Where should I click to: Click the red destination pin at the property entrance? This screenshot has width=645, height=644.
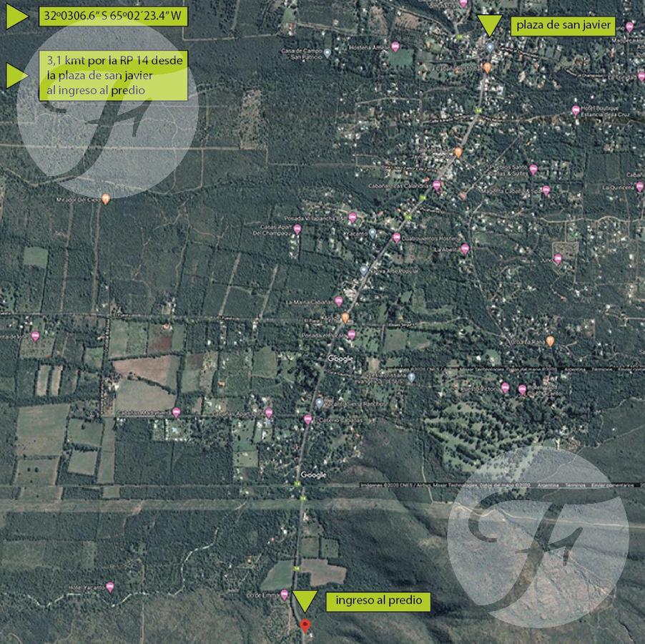pos(305,625)
